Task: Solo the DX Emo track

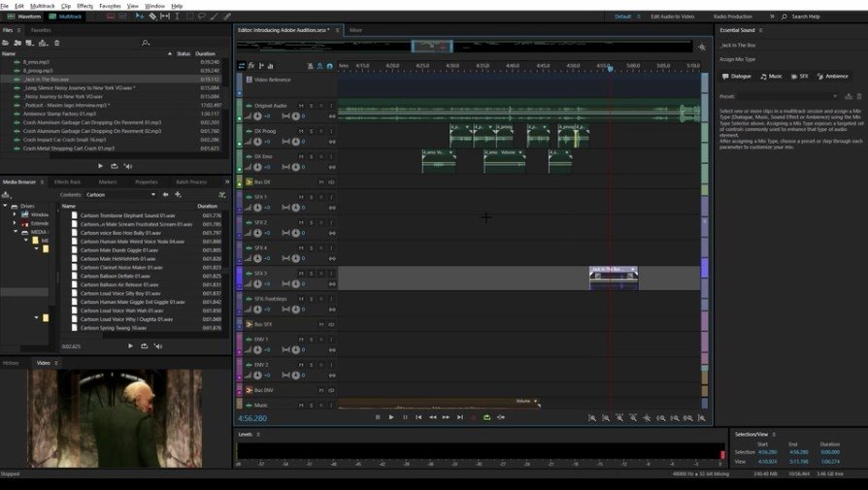Action: [x=311, y=156]
